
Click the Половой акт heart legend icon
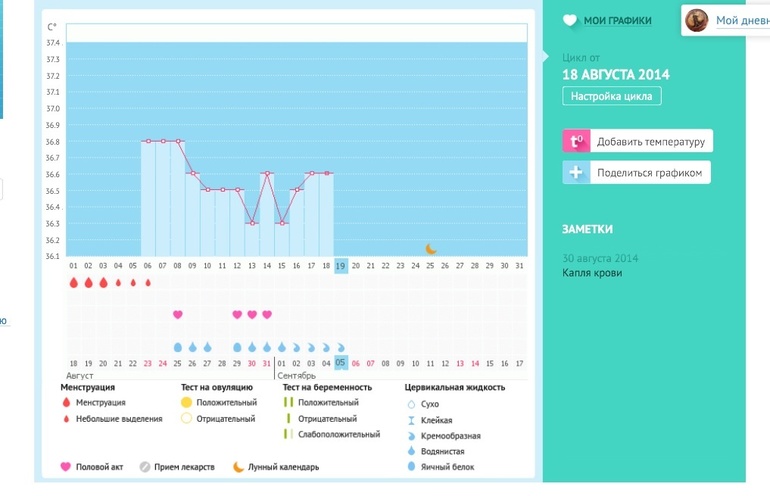pos(66,467)
